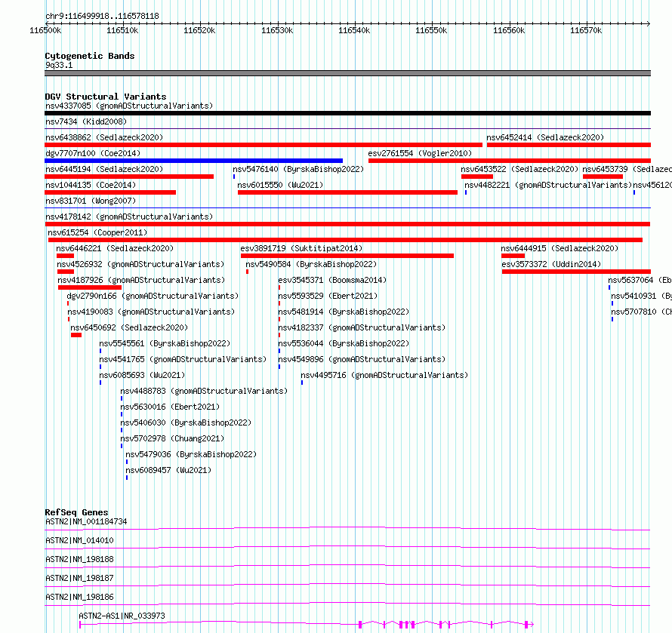This screenshot has width=672, height=633.
Task: Click esv2761554 (Vogler2010) label
Action: click(420, 153)
